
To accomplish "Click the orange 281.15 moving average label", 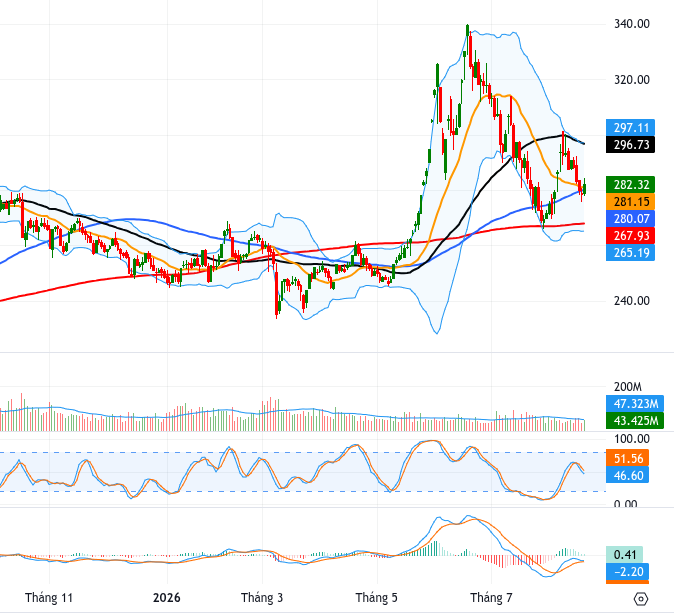I will click(631, 202).
